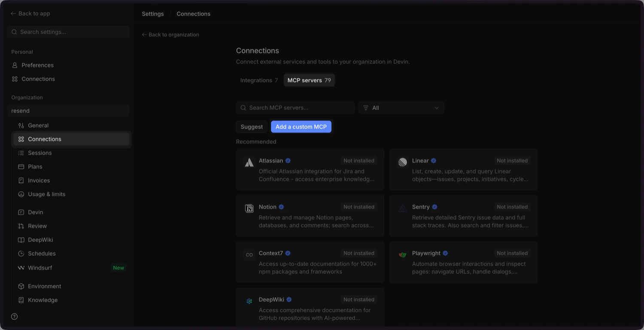Viewport: 644px width, 330px height.
Task: Click the General sliders icon
Action: click(21, 125)
